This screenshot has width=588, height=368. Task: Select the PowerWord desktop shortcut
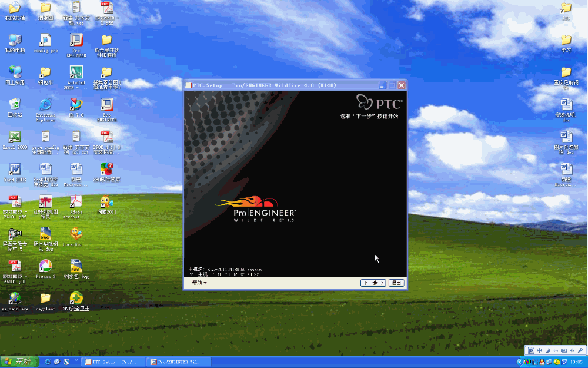point(76,237)
